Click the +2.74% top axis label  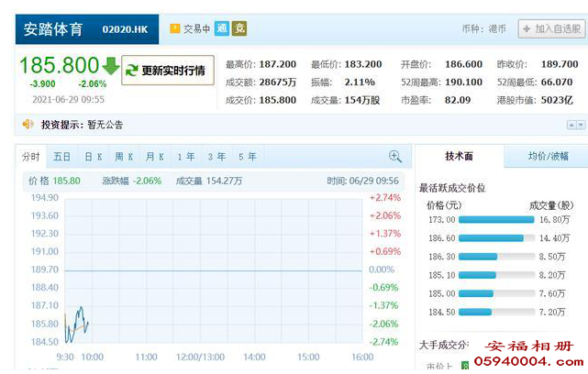pos(385,197)
